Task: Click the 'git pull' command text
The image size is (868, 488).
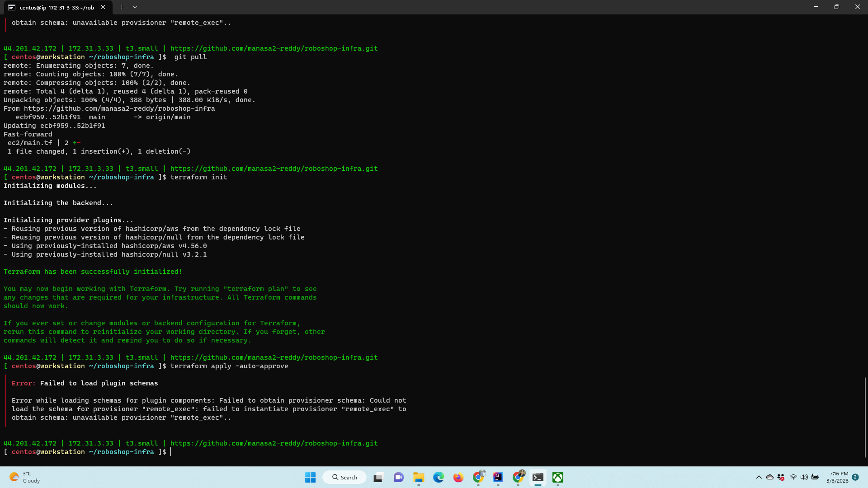Action: (x=190, y=57)
